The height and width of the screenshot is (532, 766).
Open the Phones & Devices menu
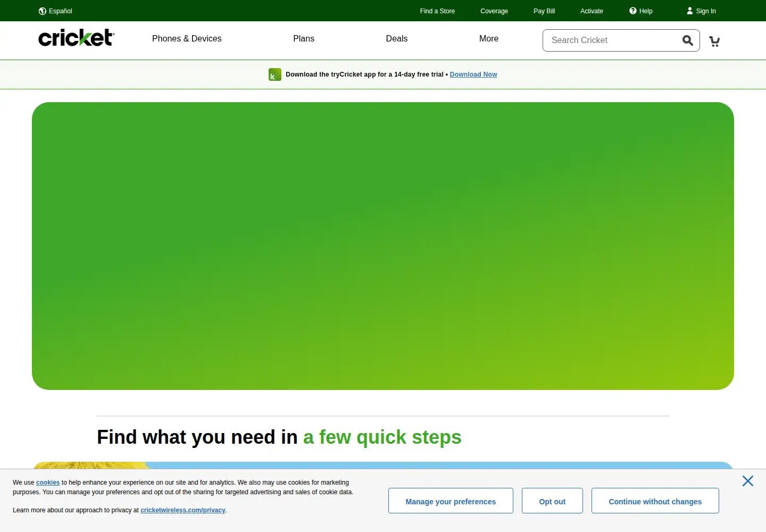pyautogui.click(x=187, y=38)
